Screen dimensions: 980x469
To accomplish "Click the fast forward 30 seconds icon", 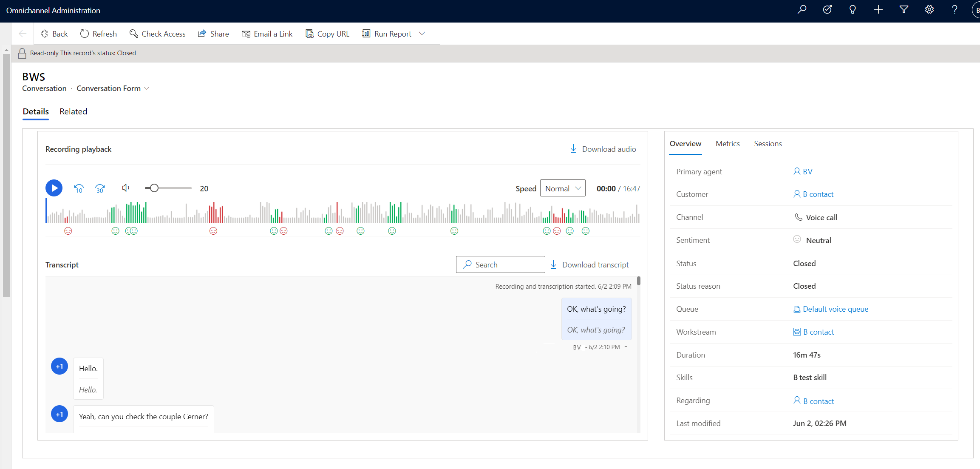I will (x=100, y=187).
